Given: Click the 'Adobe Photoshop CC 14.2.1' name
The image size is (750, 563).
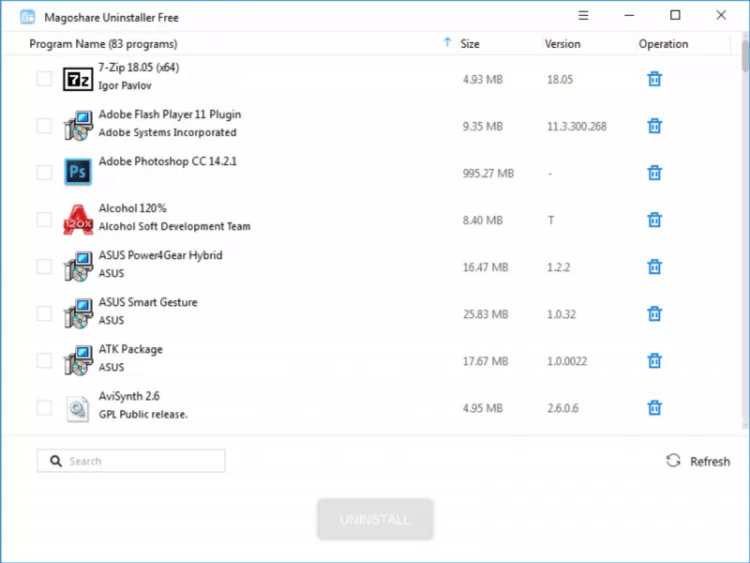Looking at the screenshot, I should click(x=167, y=161).
